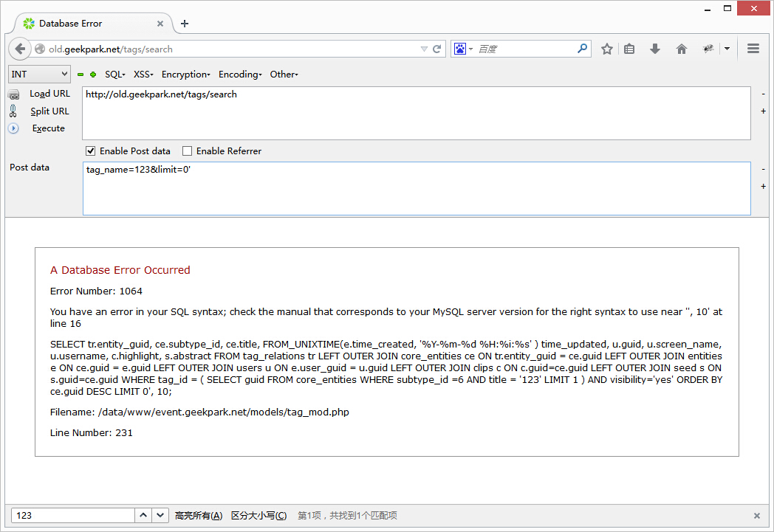Toggle highlight all (高亮所有) in find bar
The width and height of the screenshot is (774, 532).
pyautogui.click(x=199, y=516)
